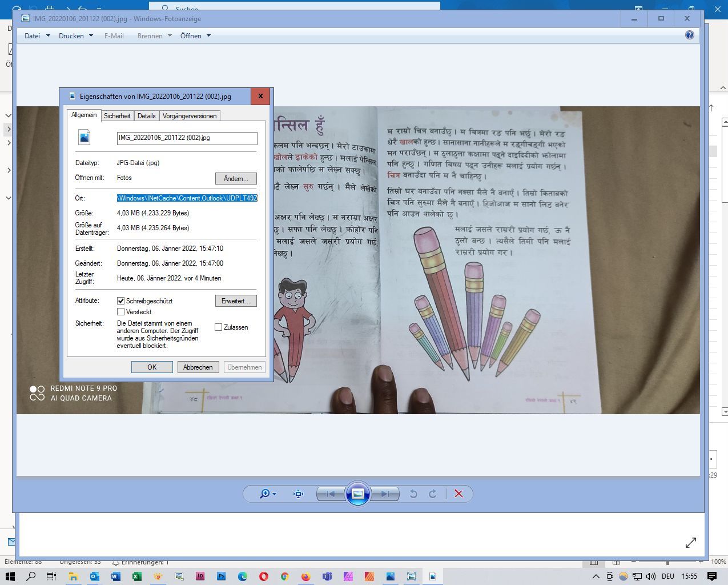Screen dimensions: 728x585
Task: Enable the Versteckt checkbox
Action: pos(121,312)
